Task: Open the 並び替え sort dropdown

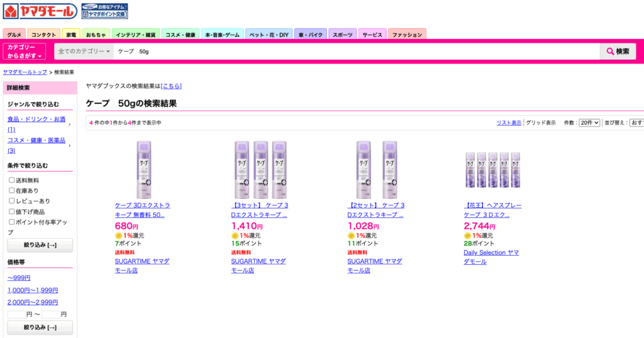Action: click(636, 123)
